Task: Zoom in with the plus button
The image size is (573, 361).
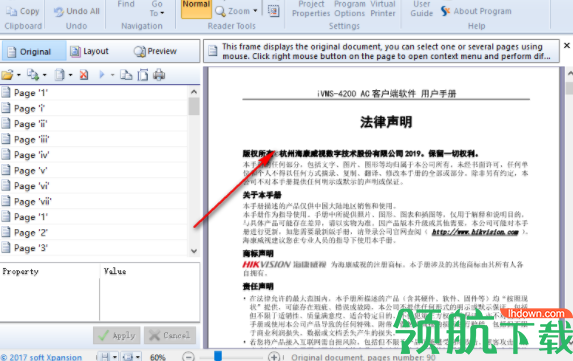Action: 274,357
